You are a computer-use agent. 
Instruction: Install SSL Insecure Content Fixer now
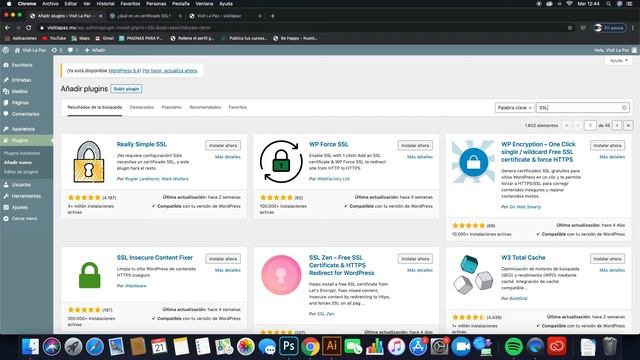coord(223,259)
